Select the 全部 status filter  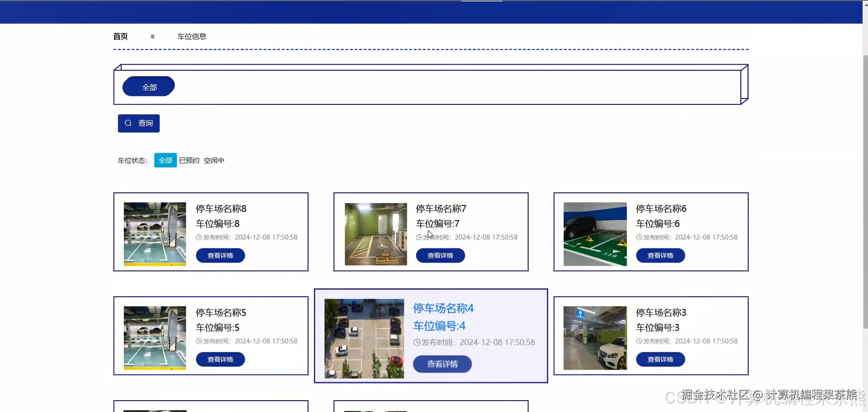[x=165, y=160]
